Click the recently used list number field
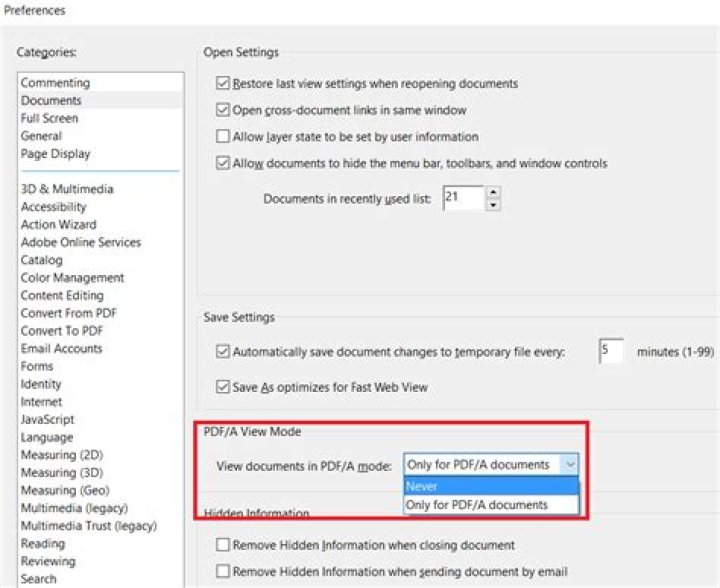The height and width of the screenshot is (588, 720). pos(463,198)
